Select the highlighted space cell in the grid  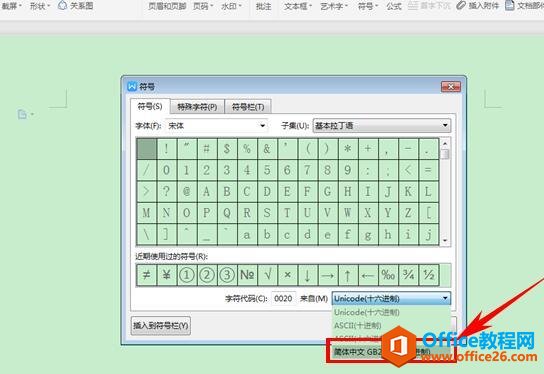tap(146, 149)
